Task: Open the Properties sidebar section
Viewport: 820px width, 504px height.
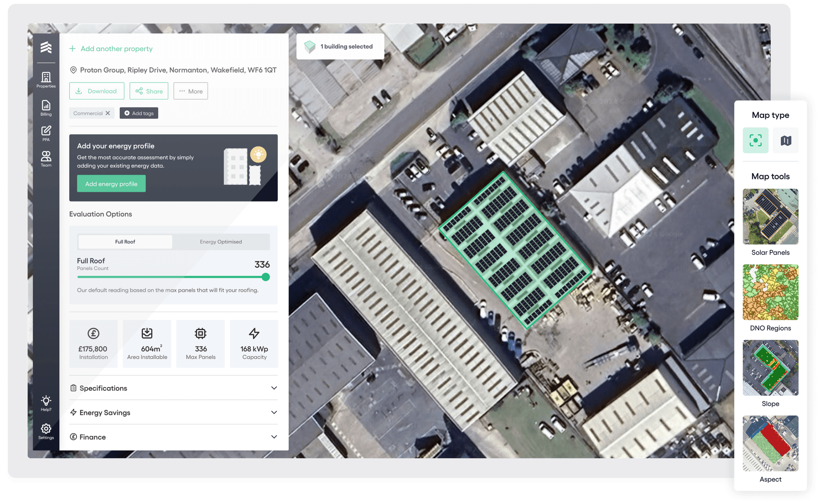Action: coord(46,79)
